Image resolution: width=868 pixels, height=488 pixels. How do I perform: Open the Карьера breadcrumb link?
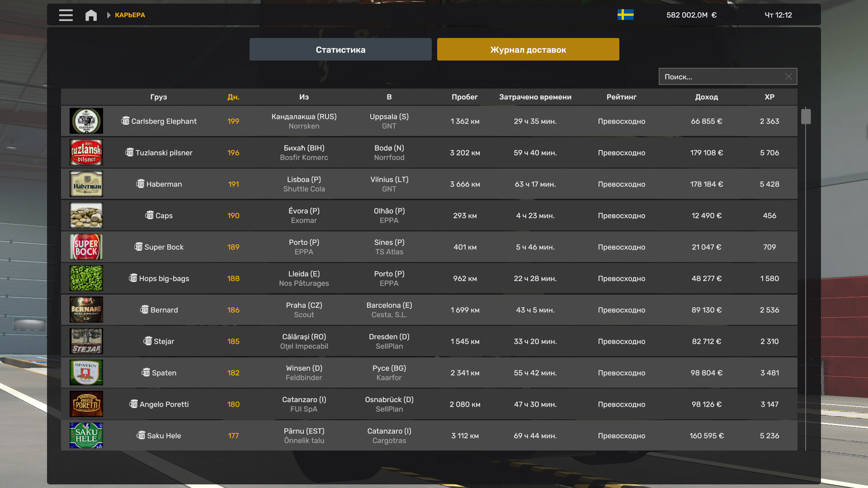click(130, 15)
